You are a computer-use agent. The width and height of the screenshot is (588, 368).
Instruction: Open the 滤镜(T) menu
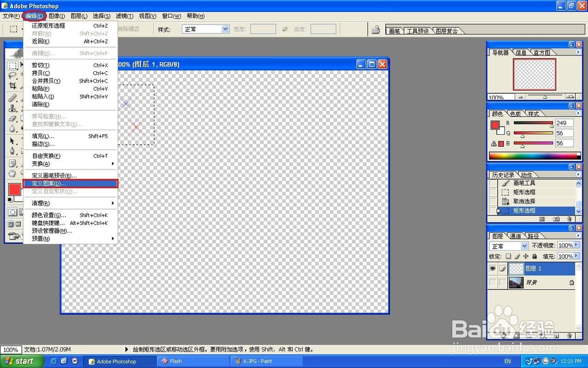tap(125, 16)
